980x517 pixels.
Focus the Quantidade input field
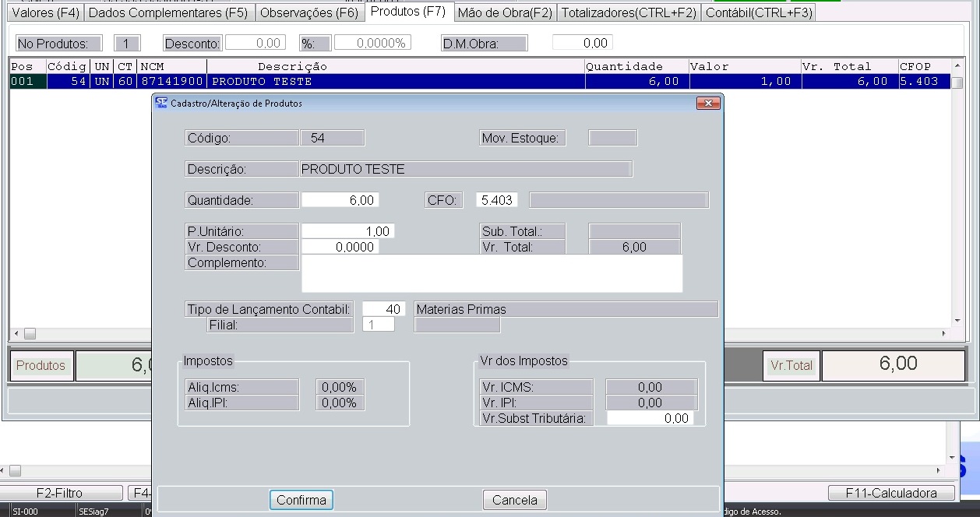[x=339, y=200]
